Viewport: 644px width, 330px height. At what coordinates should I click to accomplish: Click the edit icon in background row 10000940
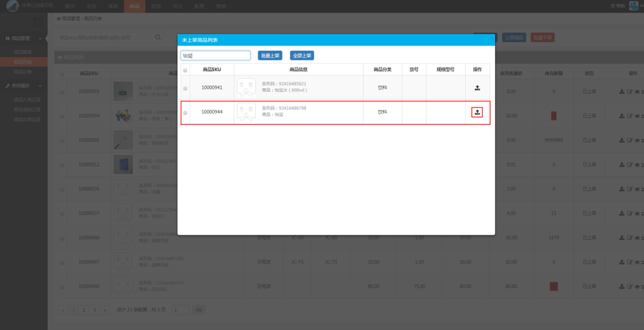(630, 286)
